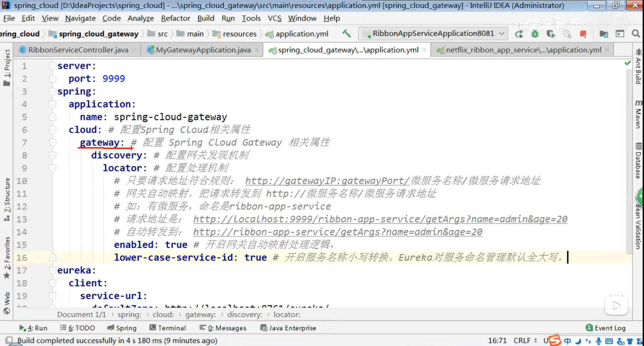
Task: Stop the running application (red square)
Action: 583,34
